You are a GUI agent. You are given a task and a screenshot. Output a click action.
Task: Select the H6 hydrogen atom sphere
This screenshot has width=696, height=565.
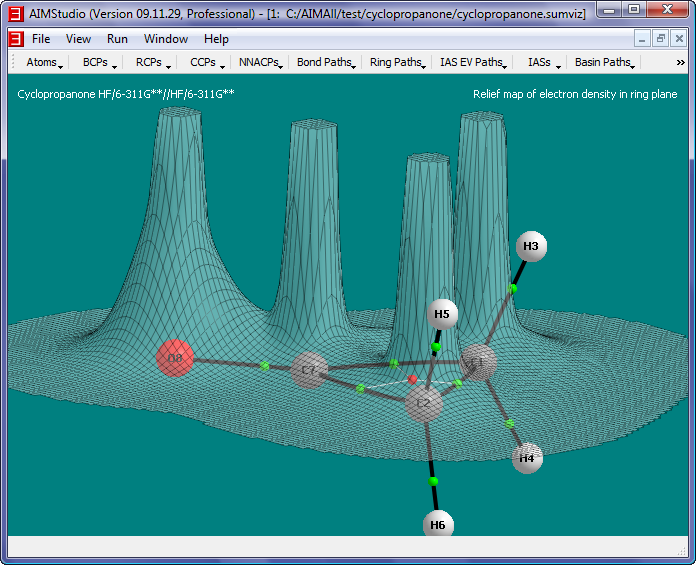point(437,524)
